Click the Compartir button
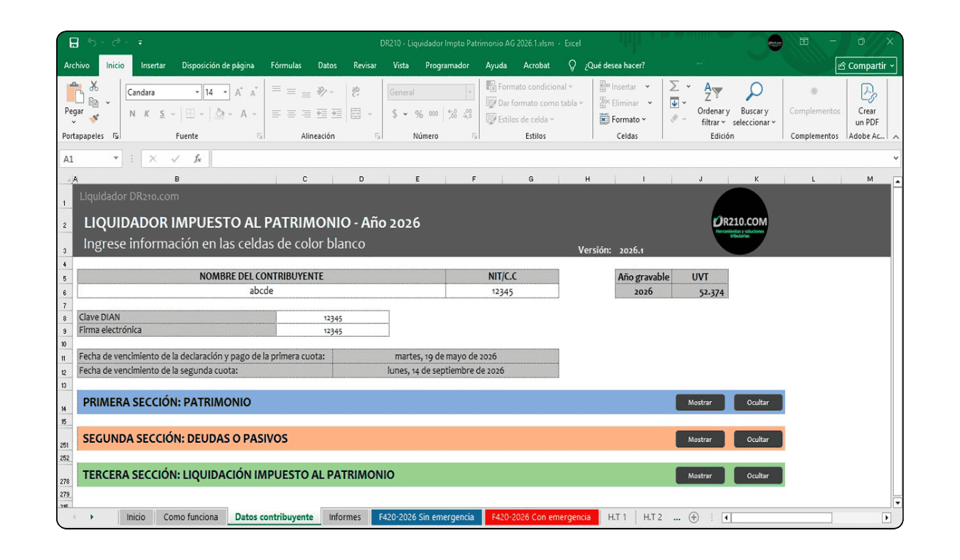 tap(866, 66)
